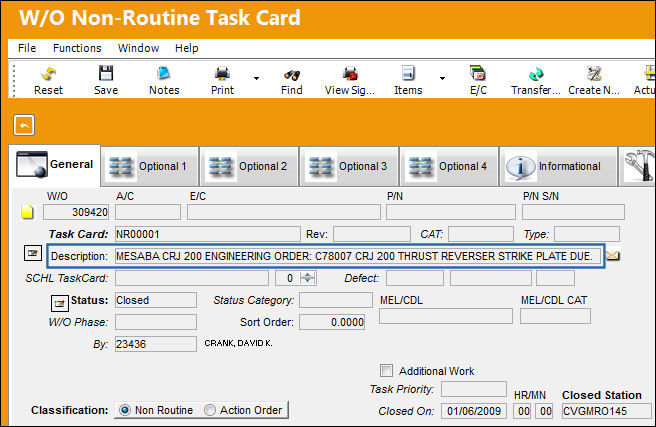
Task: Click the Status Category field
Action: (336, 300)
